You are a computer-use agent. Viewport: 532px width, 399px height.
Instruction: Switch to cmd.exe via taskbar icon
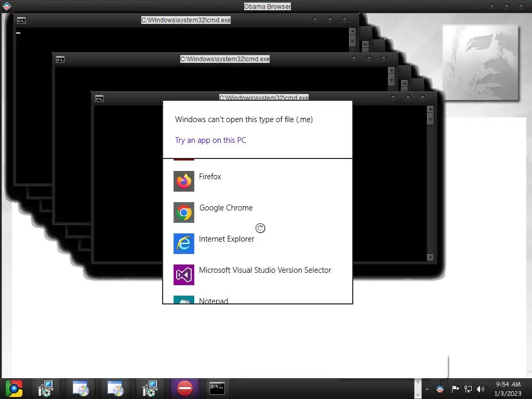tap(217, 388)
